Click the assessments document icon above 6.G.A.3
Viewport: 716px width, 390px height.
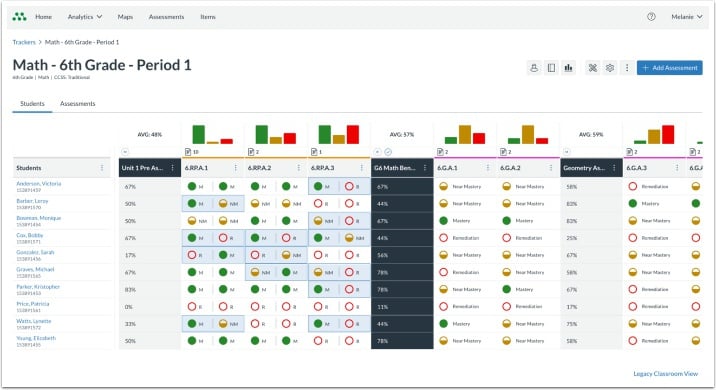point(629,152)
